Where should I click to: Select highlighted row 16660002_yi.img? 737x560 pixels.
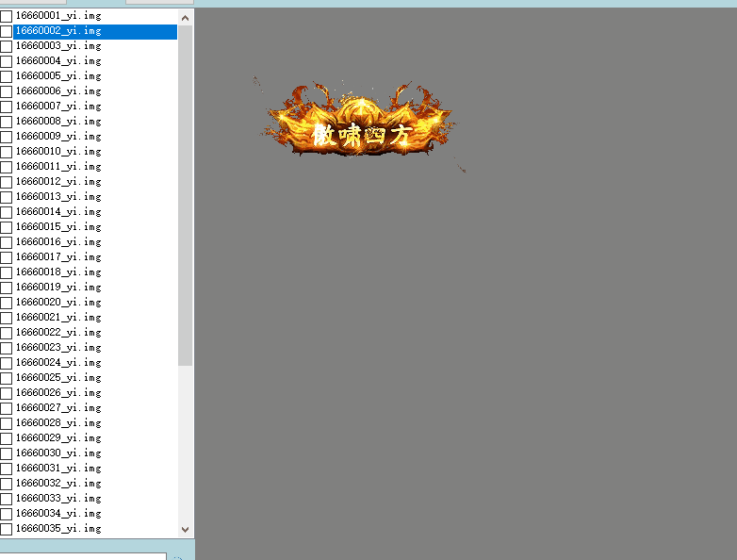[x=95, y=31]
